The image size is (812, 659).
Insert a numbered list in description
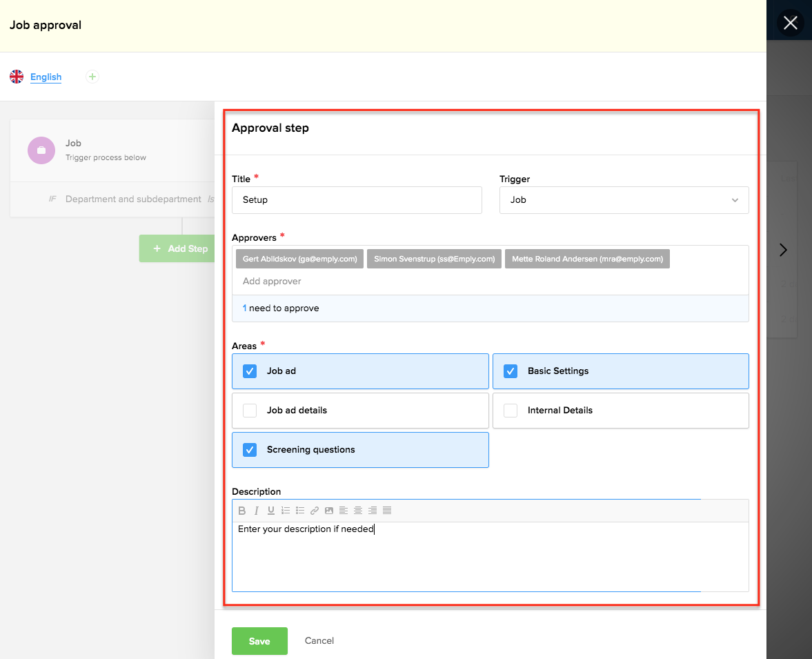[x=286, y=511]
